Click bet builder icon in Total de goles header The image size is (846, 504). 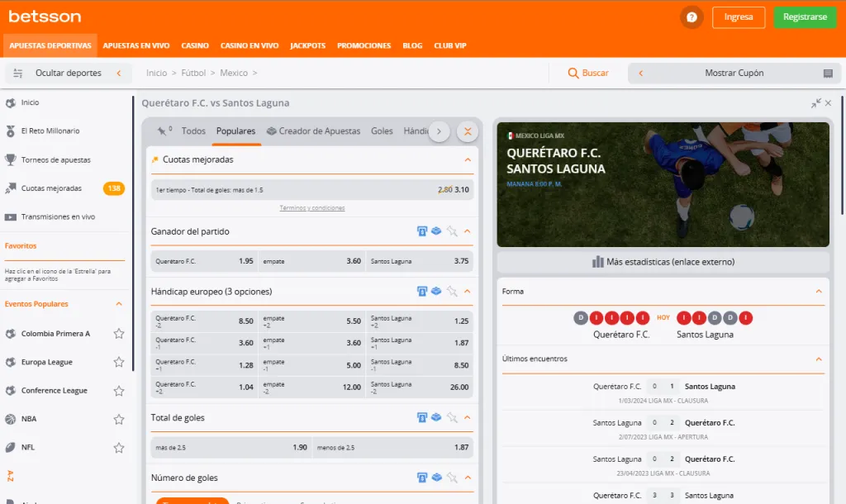click(436, 418)
